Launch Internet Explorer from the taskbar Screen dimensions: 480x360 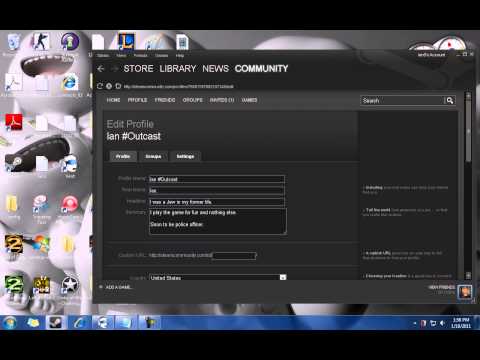(x=79, y=323)
